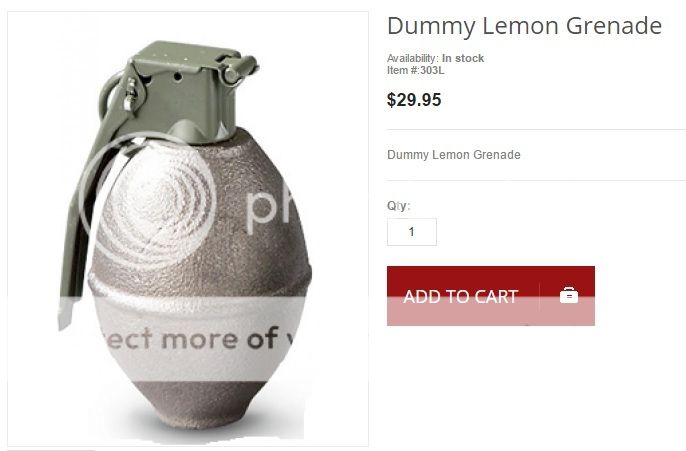Screen dimensions: 686x451
Task: Click the Qty: label
Action: pyautogui.click(x=399, y=206)
